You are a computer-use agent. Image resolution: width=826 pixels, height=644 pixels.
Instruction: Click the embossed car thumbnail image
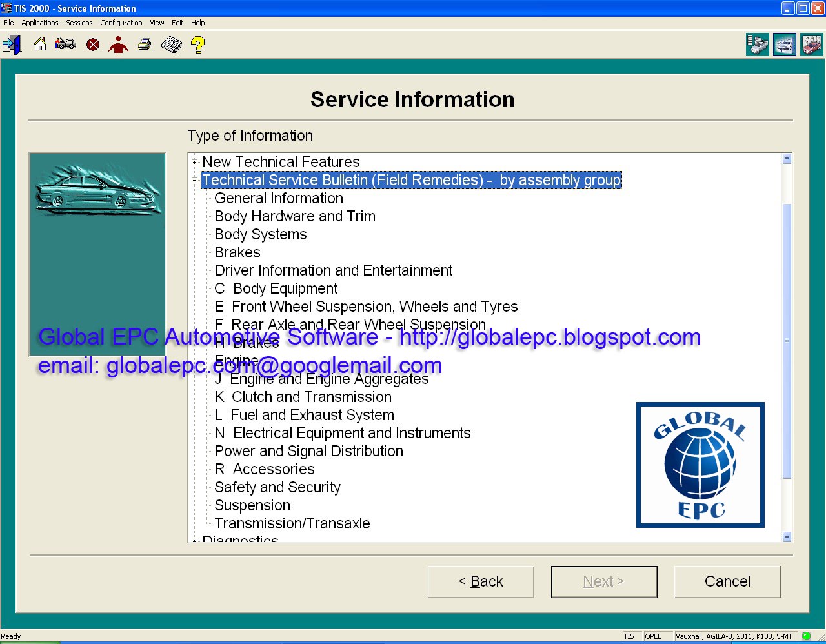pyautogui.click(x=97, y=254)
